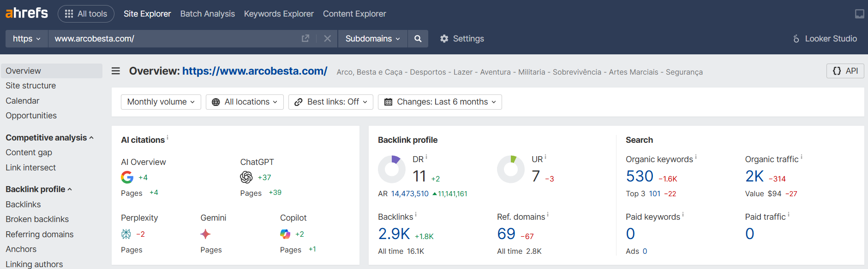Image resolution: width=868 pixels, height=269 pixels.
Task: Toggle the hamburger sidebar menu icon
Action: (116, 71)
